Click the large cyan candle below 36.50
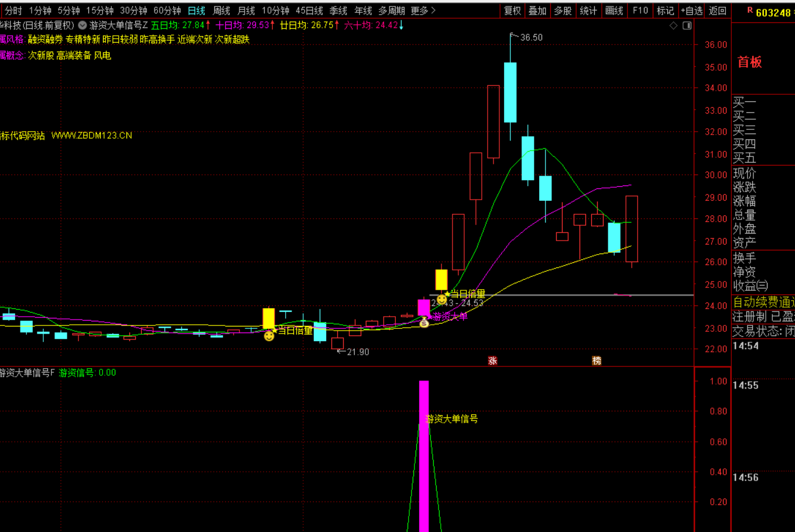Viewport: 795px width, 532px height. (510, 92)
